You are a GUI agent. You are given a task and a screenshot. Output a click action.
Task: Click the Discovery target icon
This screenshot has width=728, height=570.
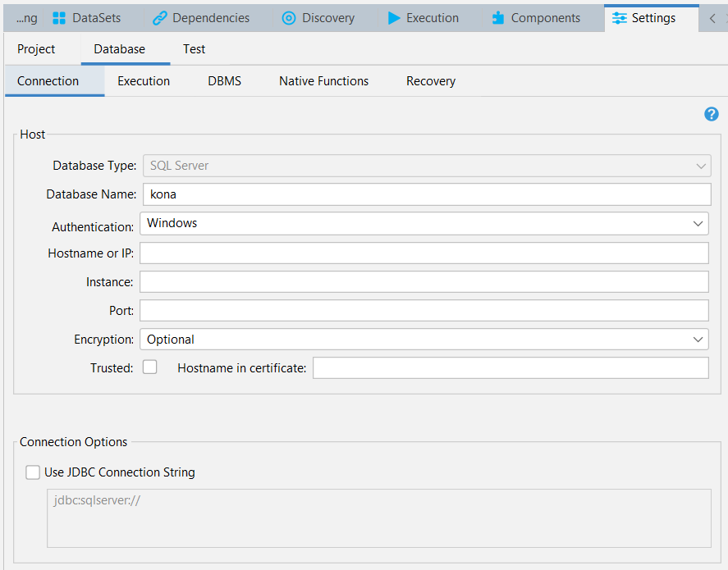point(289,18)
